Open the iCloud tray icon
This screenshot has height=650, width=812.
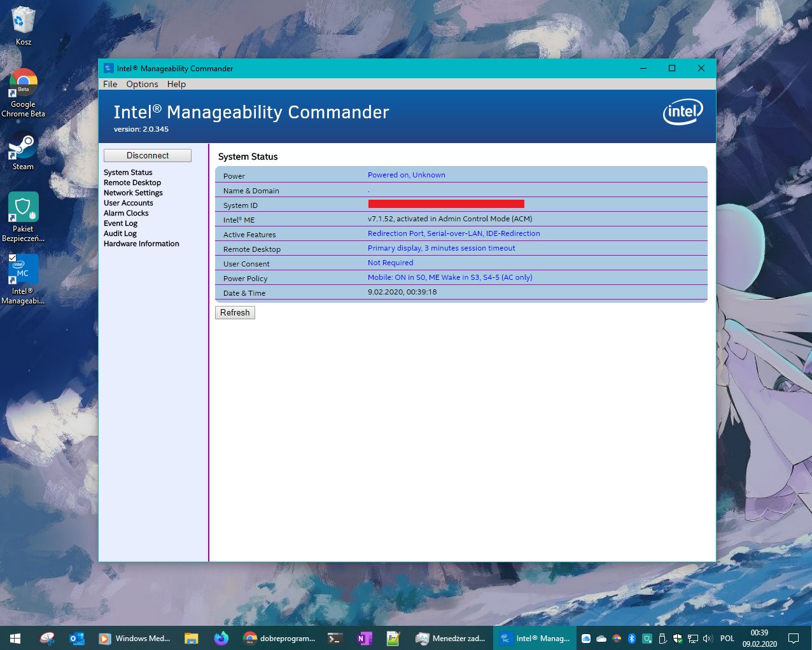pyautogui.click(x=586, y=638)
